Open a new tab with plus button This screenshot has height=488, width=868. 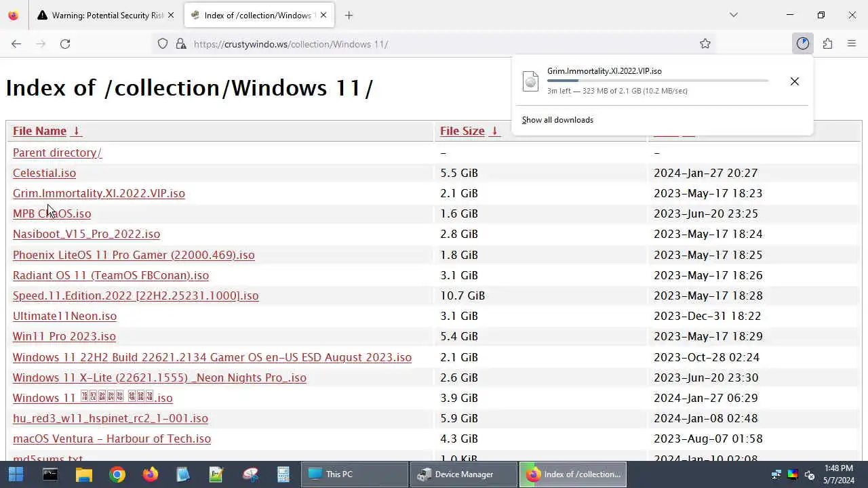(x=349, y=15)
